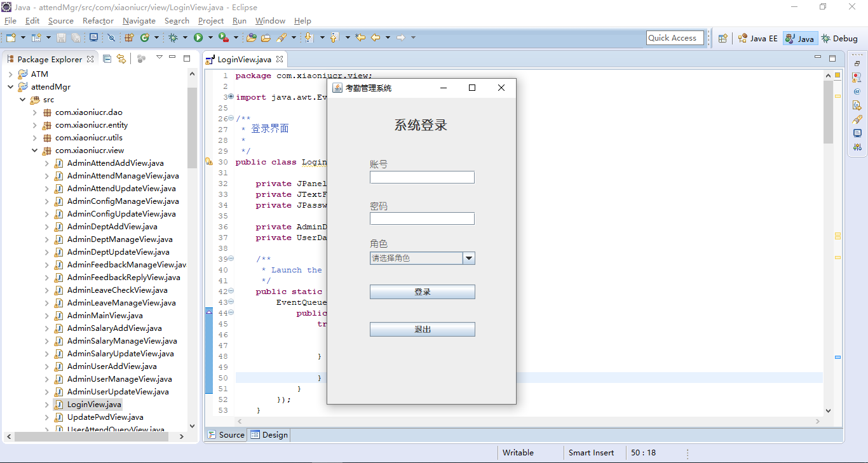This screenshot has width=868, height=463.
Task: Select AdminMainView.java in Package Explorer
Action: [x=105, y=316]
